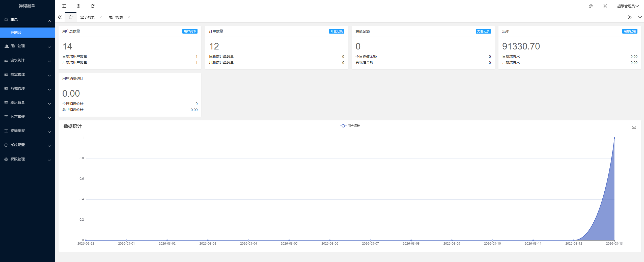Download the chart using save-image icon
The width and height of the screenshot is (644, 262).
tap(634, 127)
